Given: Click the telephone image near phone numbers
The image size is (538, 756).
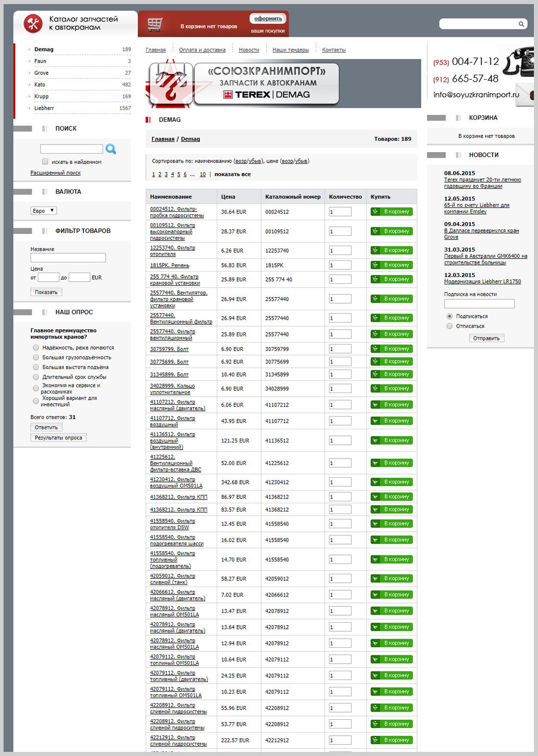Looking at the screenshot, I should click(x=518, y=62).
